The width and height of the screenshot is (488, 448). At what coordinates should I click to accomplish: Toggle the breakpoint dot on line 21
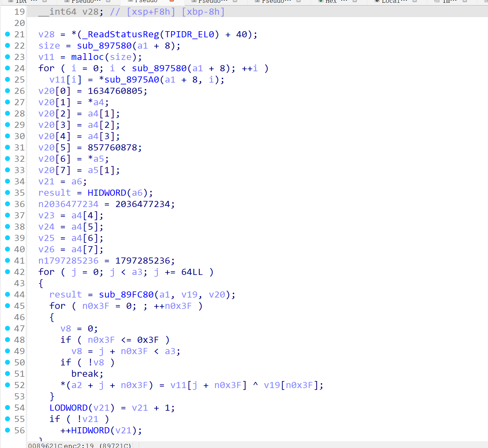pos(8,34)
